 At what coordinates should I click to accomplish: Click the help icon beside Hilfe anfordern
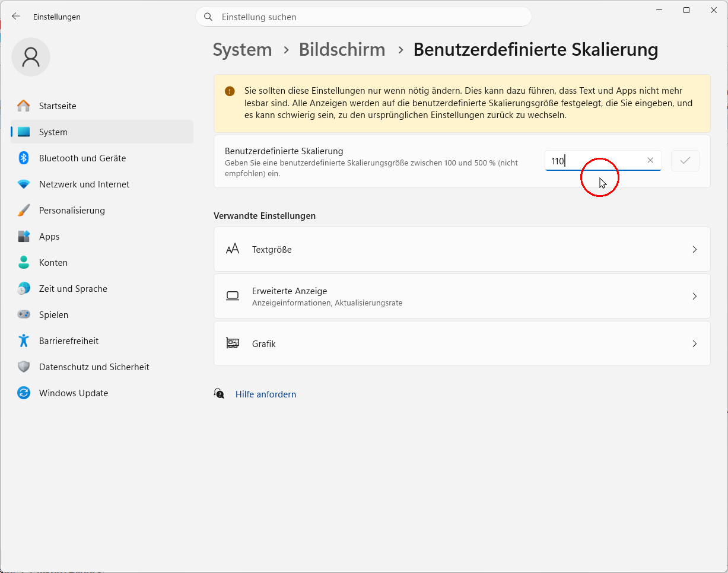pyautogui.click(x=220, y=394)
